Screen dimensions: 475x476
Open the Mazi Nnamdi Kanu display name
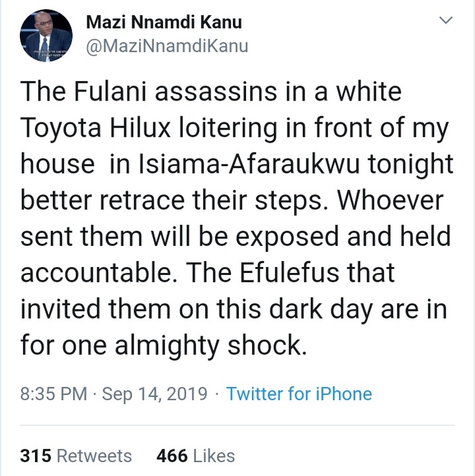click(164, 22)
